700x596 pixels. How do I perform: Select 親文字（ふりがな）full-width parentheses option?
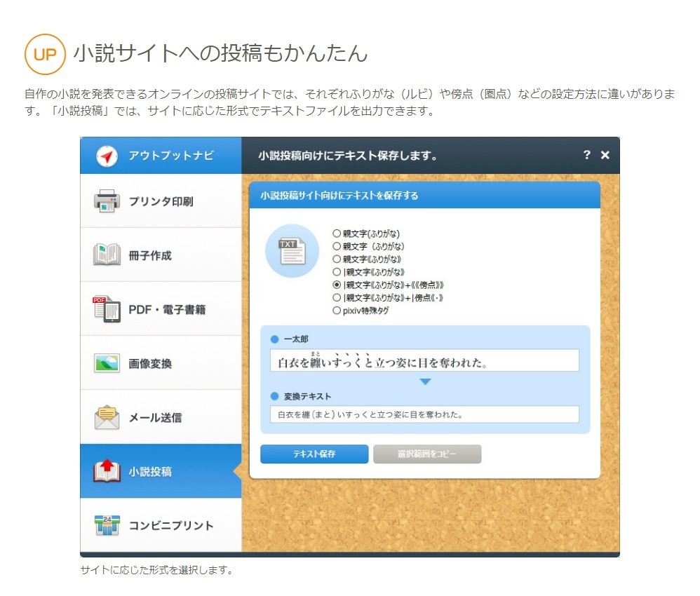[x=368, y=246]
